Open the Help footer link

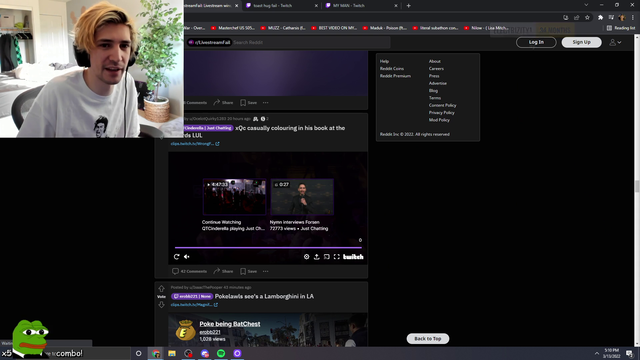[x=384, y=61]
